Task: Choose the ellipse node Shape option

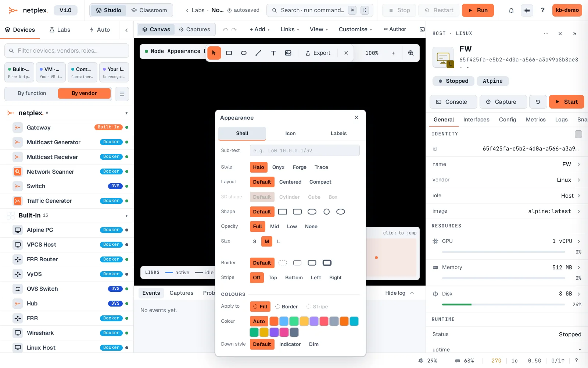Action: coord(341,212)
